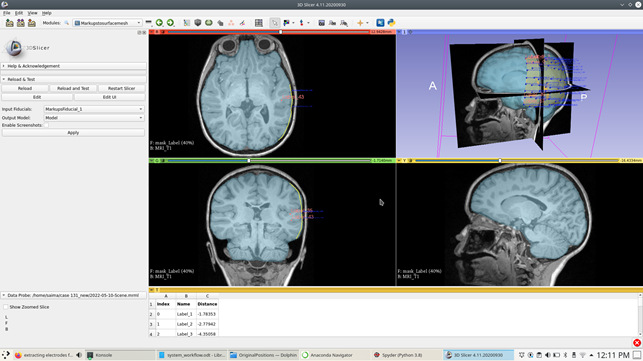Image resolution: width=643 pixels, height=361 pixels.
Task: Open the view layout grid icon
Action: (x=259, y=23)
